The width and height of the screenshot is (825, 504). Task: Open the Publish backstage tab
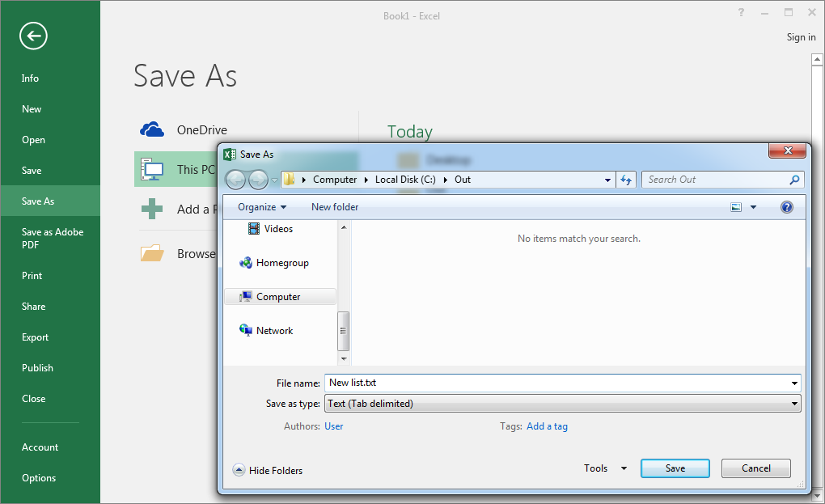[37, 368]
